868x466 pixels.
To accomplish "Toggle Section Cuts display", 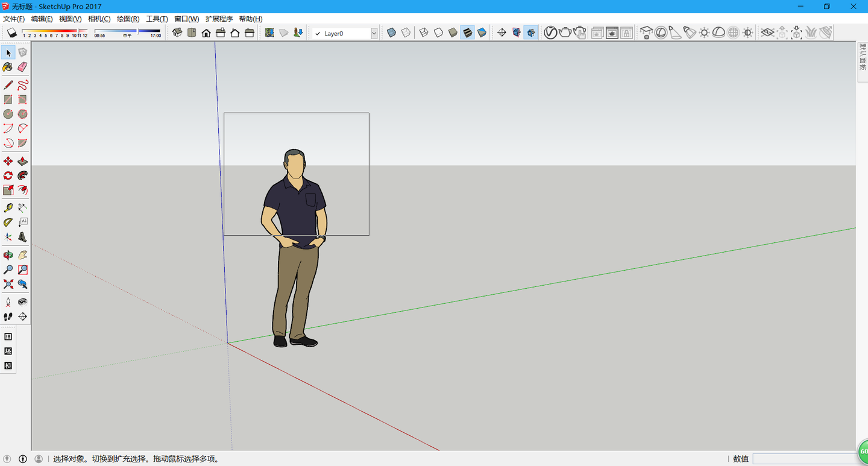I will pos(530,33).
